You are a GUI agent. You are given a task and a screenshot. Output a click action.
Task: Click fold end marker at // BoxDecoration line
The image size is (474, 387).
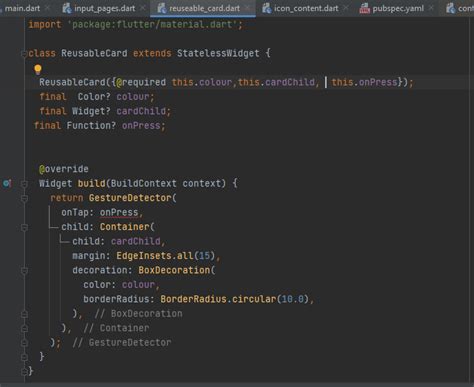[24, 314]
